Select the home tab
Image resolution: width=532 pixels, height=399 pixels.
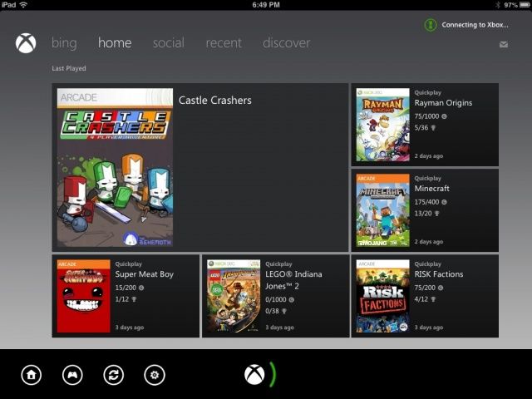point(115,43)
